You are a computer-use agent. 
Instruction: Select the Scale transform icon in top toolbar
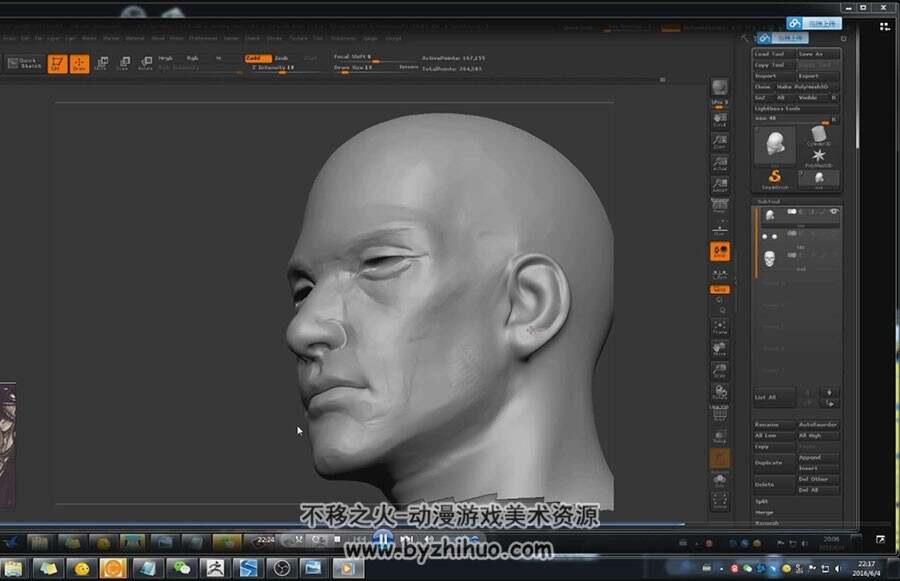pyautogui.click(x=123, y=63)
